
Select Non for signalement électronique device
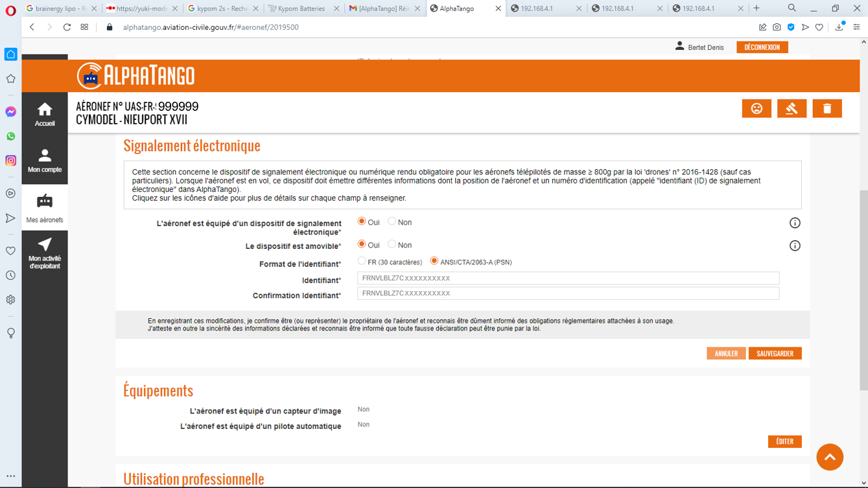point(392,222)
